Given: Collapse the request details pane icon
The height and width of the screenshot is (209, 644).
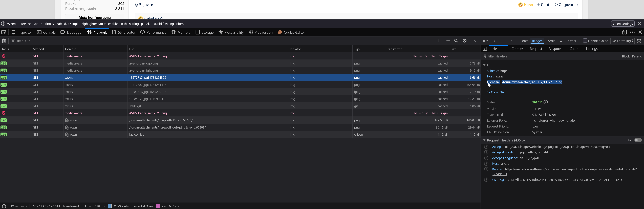Looking at the screenshot, I should click(x=485, y=49).
